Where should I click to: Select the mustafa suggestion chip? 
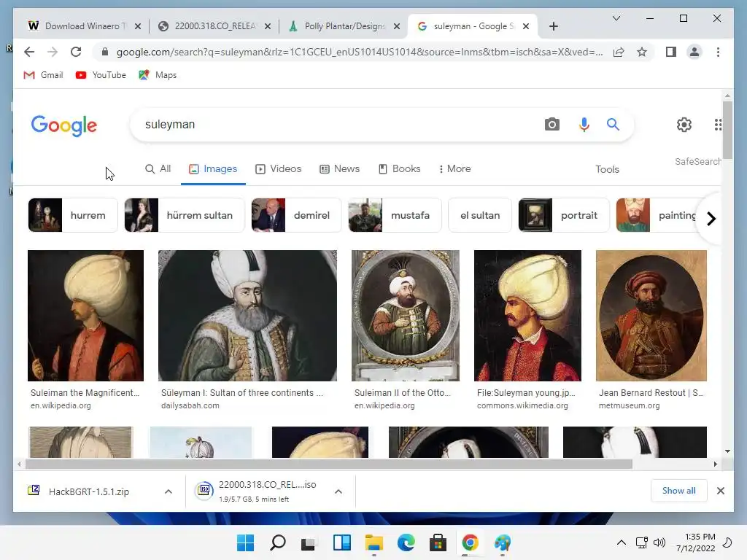pyautogui.click(x=395, y=215)
